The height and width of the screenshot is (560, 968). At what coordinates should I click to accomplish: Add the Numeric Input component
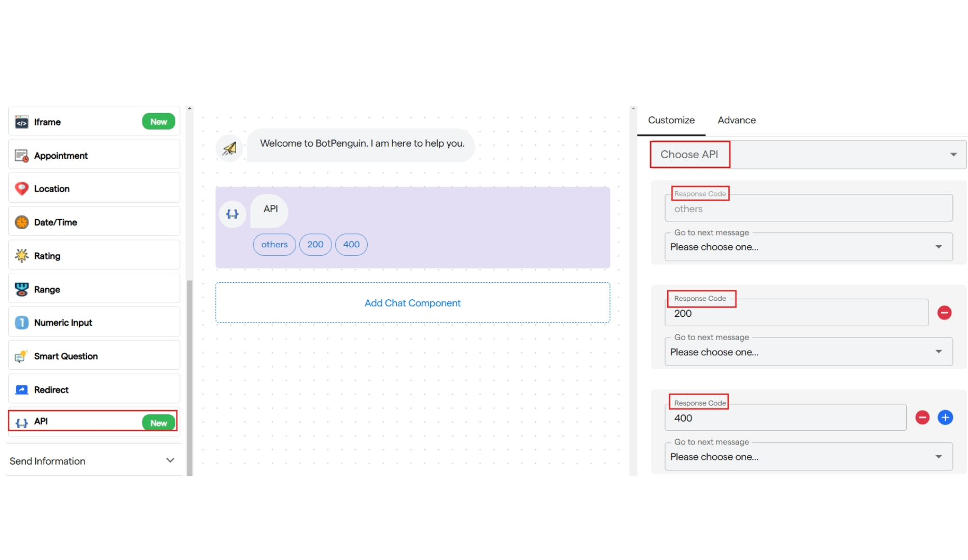94,322
